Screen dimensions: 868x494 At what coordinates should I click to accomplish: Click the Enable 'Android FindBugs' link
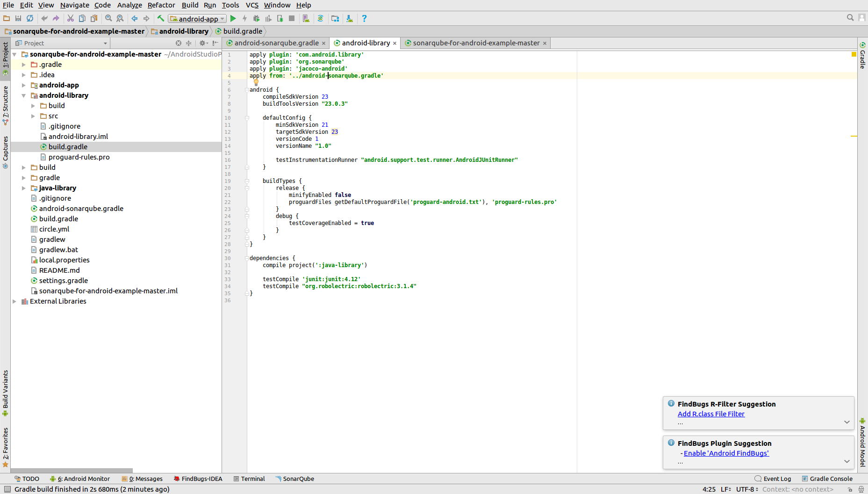[726, 453]
